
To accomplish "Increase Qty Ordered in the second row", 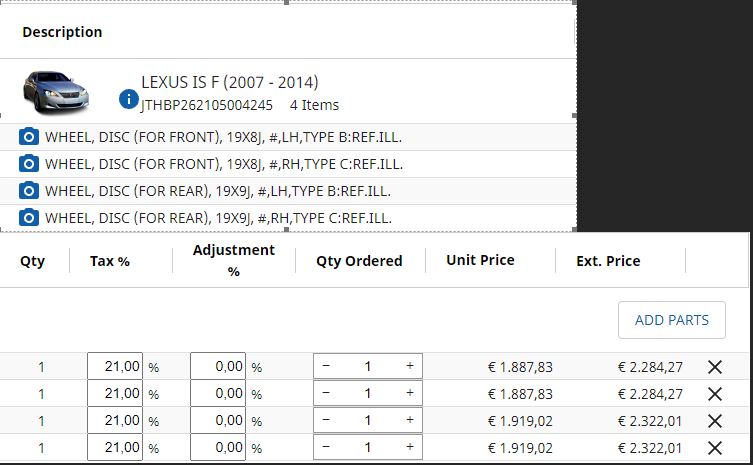I will point(410,394).
